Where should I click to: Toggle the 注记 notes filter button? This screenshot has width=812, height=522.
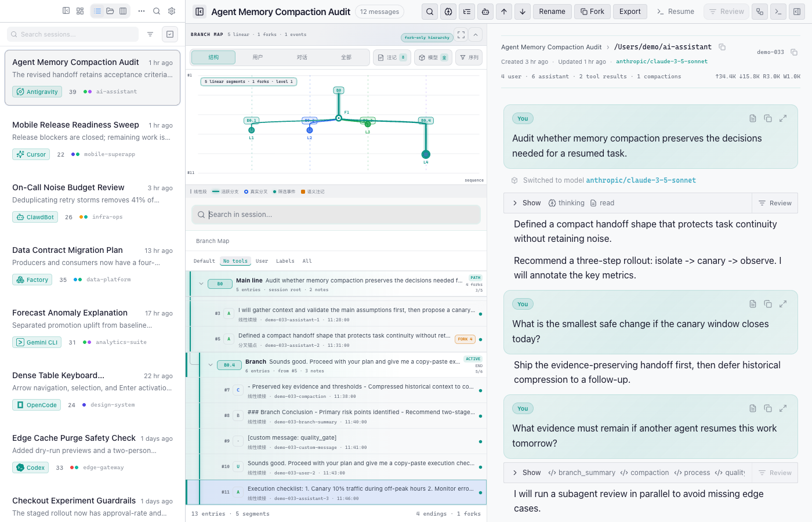392,57
